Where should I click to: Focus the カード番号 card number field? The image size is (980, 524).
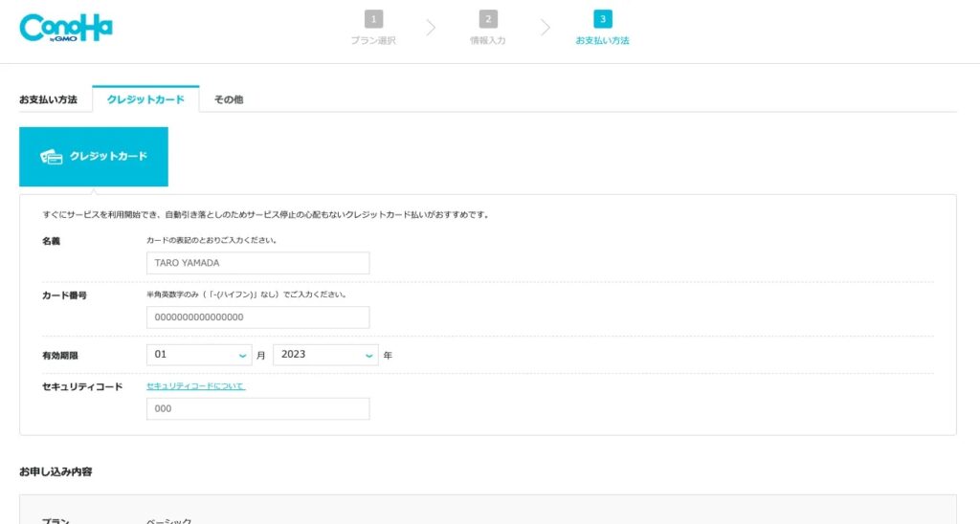coord(257,317)
